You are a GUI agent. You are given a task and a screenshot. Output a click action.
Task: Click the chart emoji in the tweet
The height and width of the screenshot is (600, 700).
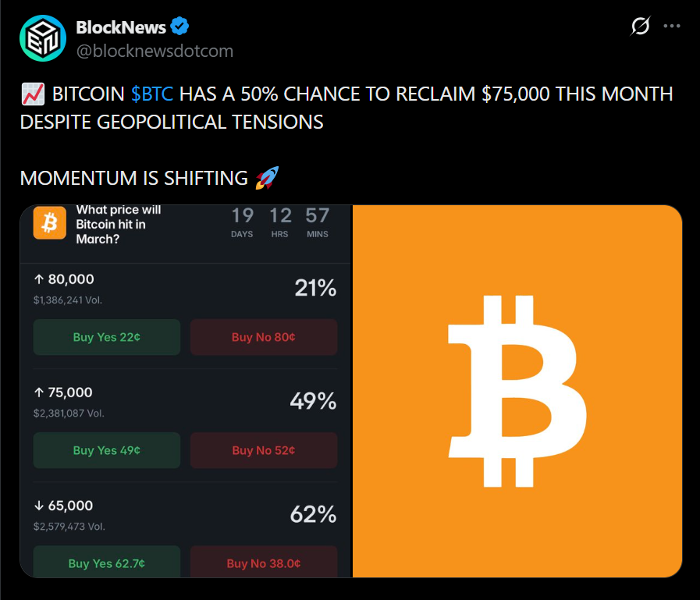coord(31,95)
